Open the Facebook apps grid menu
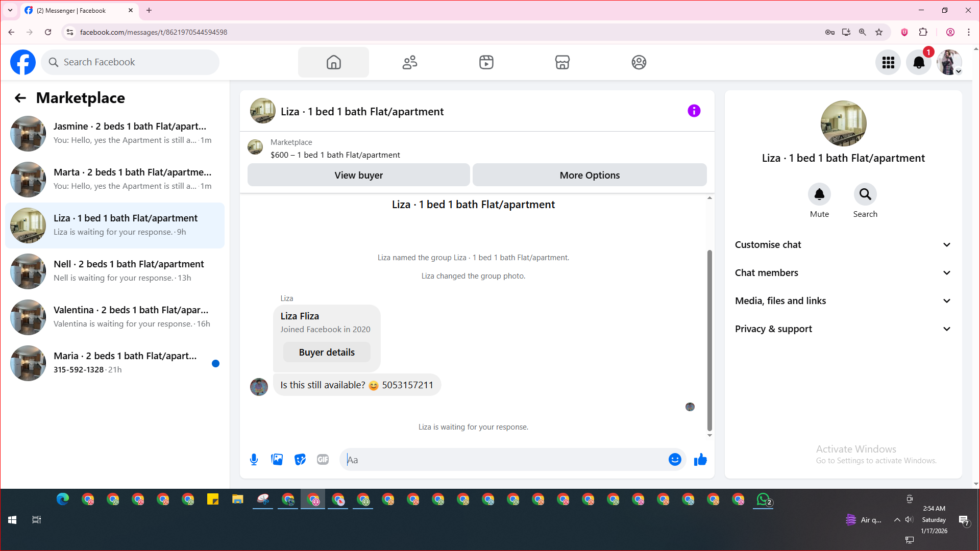This screenshot has height=551, width=980. point(888,62)
